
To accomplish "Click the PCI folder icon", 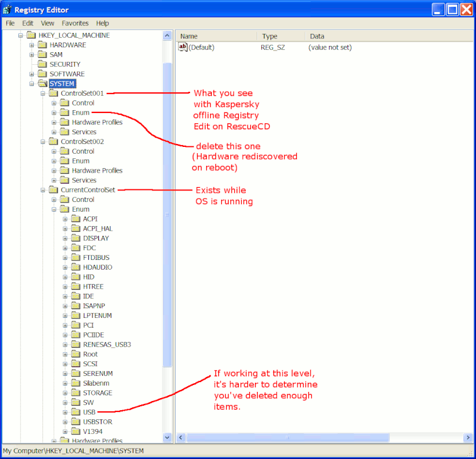I will pos(76,325).
